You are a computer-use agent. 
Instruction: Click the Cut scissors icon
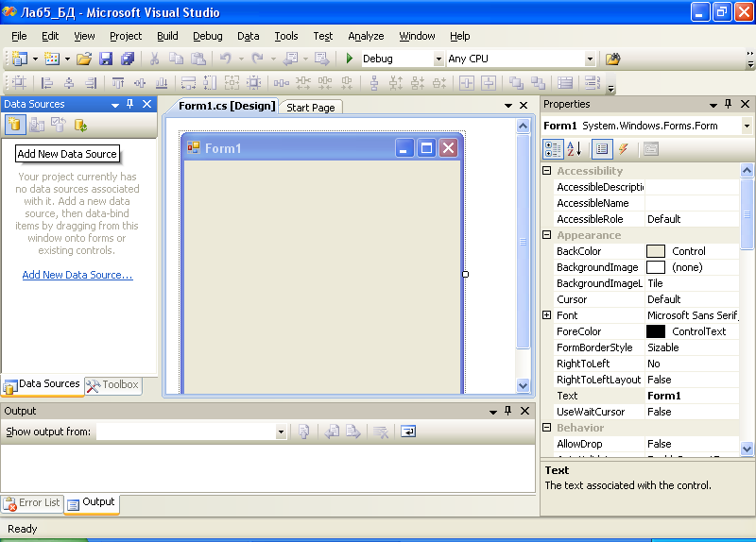click(x=154, y=59)
